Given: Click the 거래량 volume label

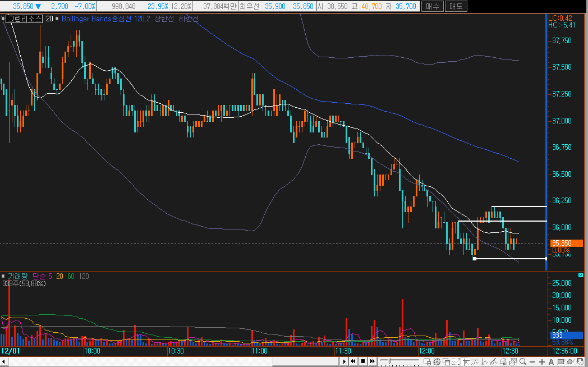Looking at the screenshot, I should [x=17, y=276].
